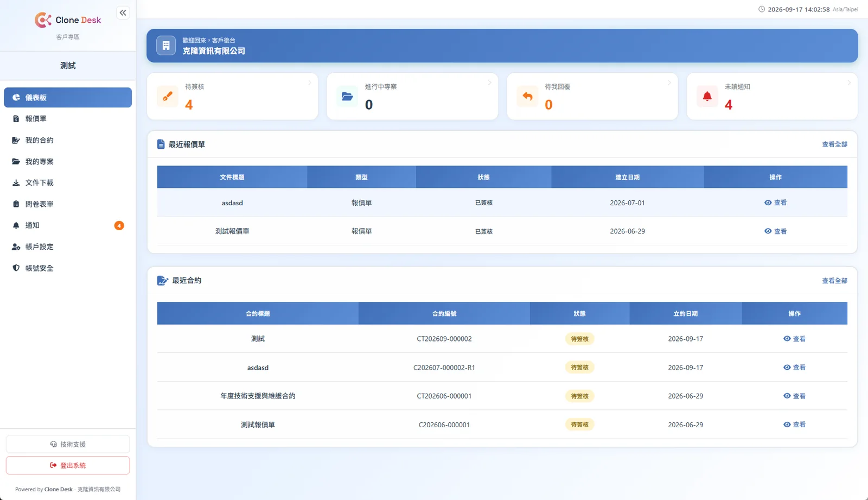Image resolution: width=868 pixels, height=500 pixels.
Task: Open the 待簽核 summary card
Action: (x=232, y=96)
